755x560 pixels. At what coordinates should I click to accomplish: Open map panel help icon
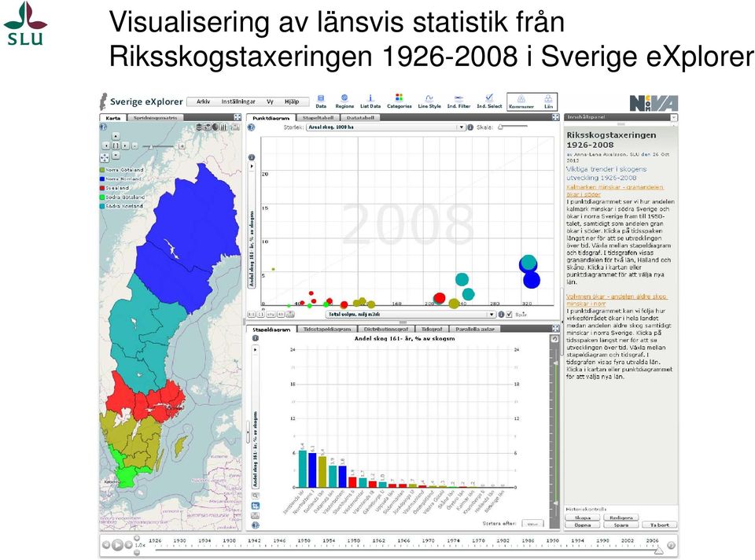coord(103,127)
